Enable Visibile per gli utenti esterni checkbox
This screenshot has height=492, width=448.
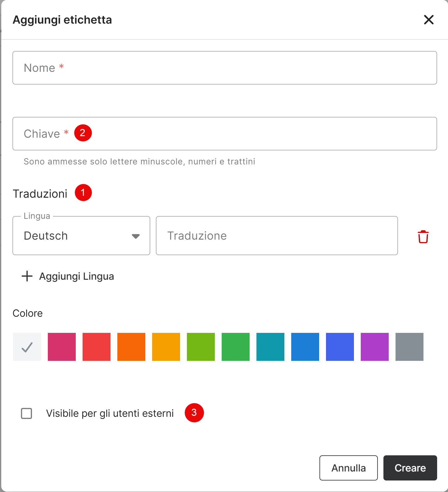[27, 413]
